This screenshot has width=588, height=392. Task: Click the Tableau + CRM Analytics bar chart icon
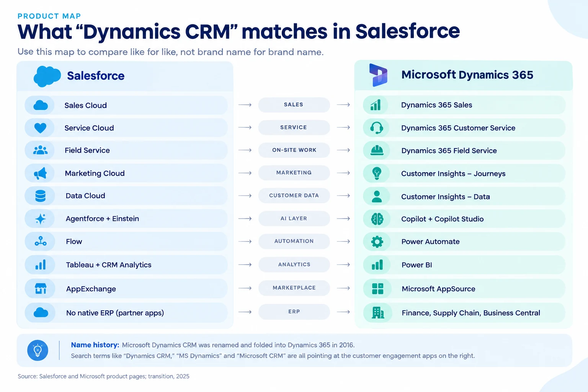tap(41, 265)
